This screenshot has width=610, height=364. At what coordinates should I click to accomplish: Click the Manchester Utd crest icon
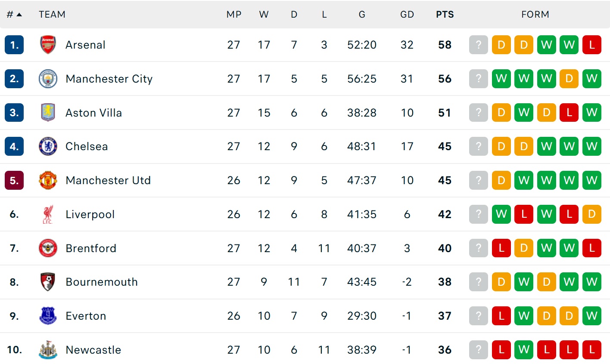(x=48, y=180)
